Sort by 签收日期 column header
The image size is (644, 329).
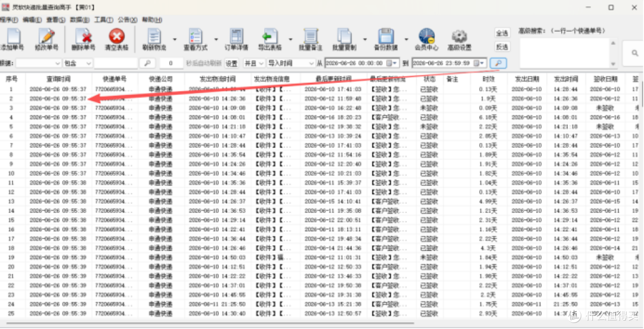pos(605,79)
